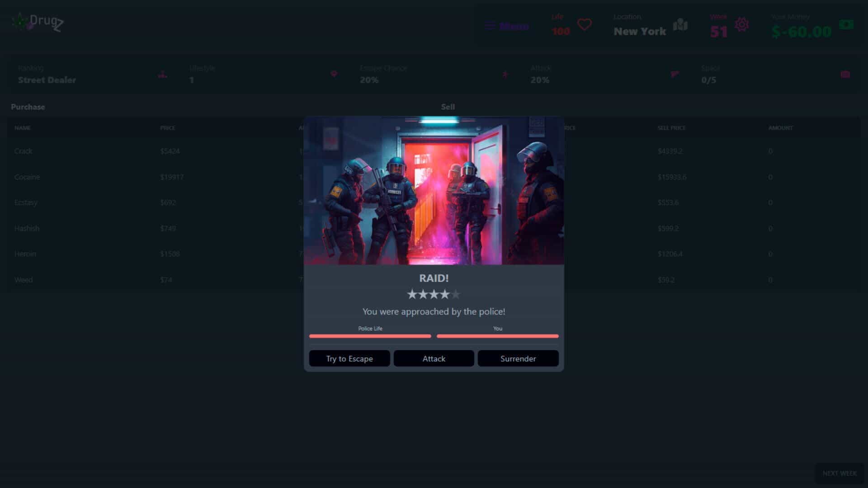868x488 pixels.
Task: Choose Try to Escape
Action: point(349,358)
